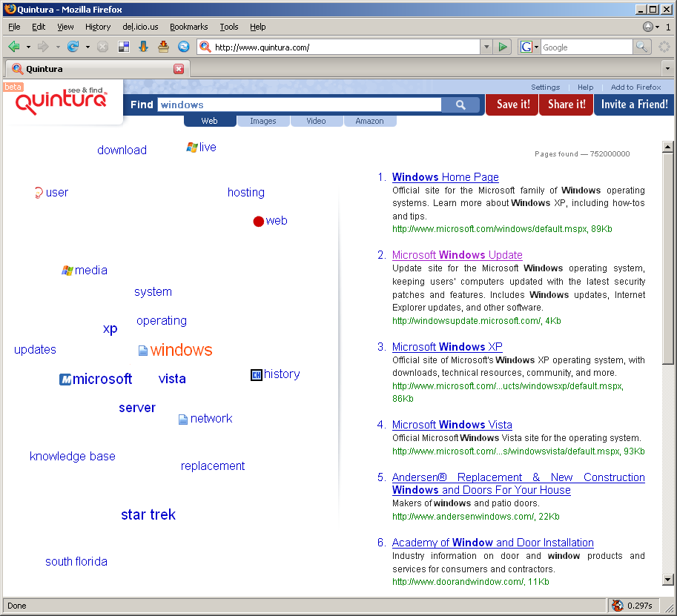Click the Quintura magnifier search button
This screenshot has width=677, height=616.
click(x=460, y=105)
